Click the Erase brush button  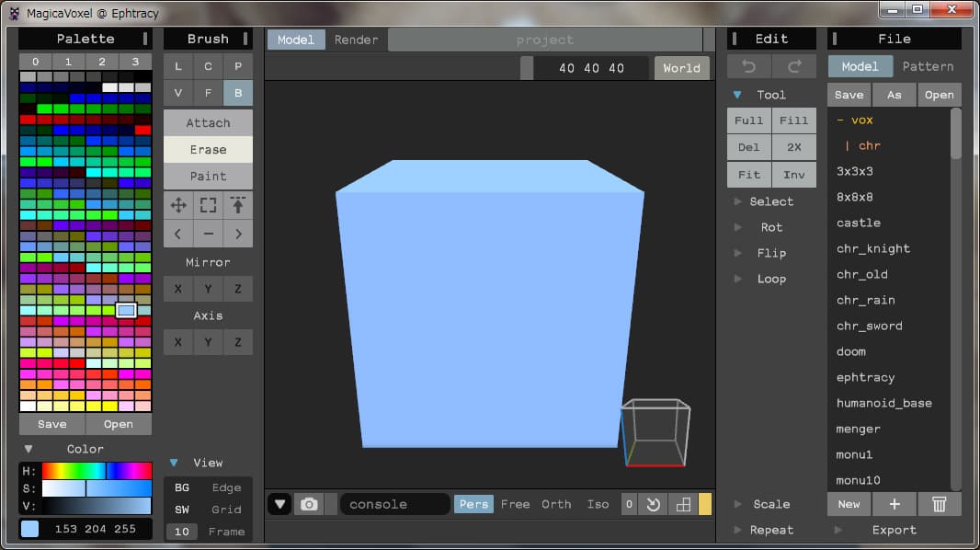(x=208, y=149)
